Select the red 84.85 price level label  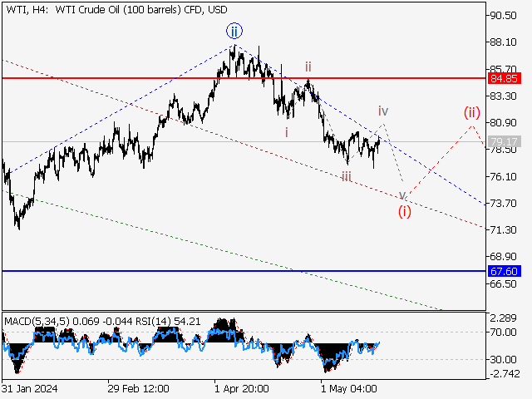504,79
